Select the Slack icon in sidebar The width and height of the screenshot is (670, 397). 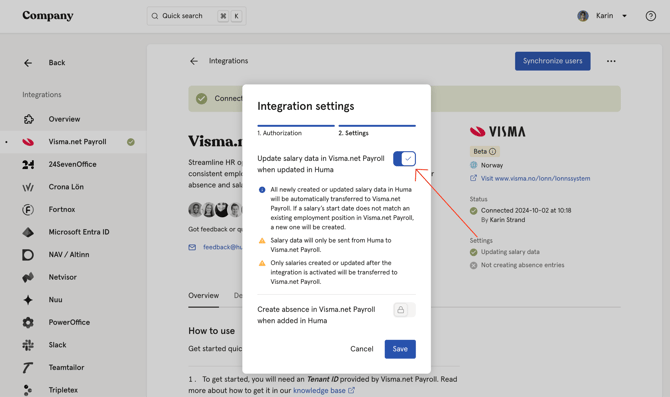[28, 345]
